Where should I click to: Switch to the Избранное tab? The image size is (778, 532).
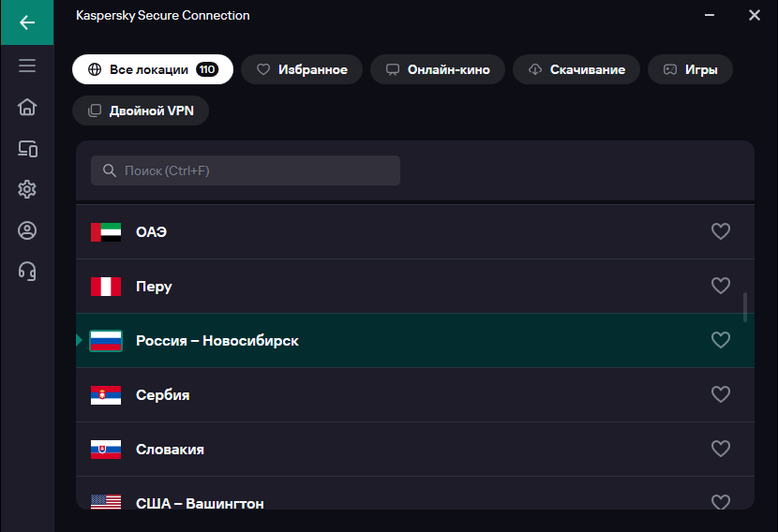pyautogui.click(x=302, y=69)
